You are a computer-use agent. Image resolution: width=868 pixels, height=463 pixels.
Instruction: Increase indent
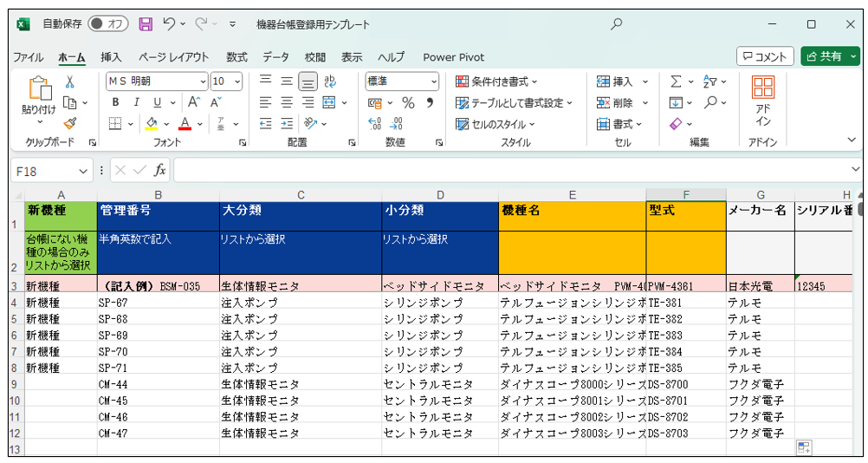[287, 123]
